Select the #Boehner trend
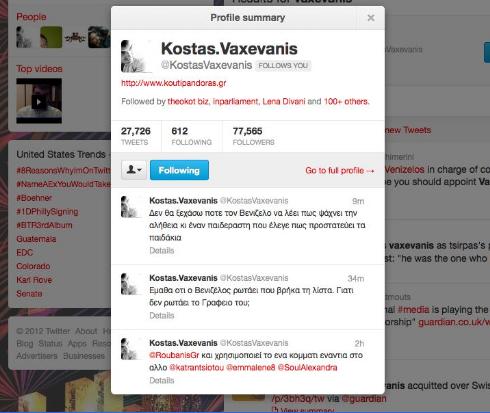 pos(34,198)
